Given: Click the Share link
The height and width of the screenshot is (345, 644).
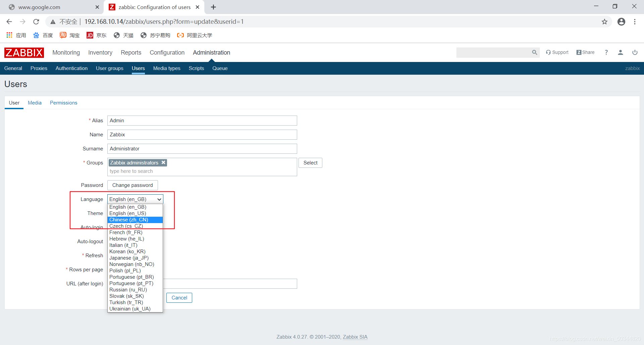Looking at the screenshot, I should pyautogui.click(x=586, y=52).
